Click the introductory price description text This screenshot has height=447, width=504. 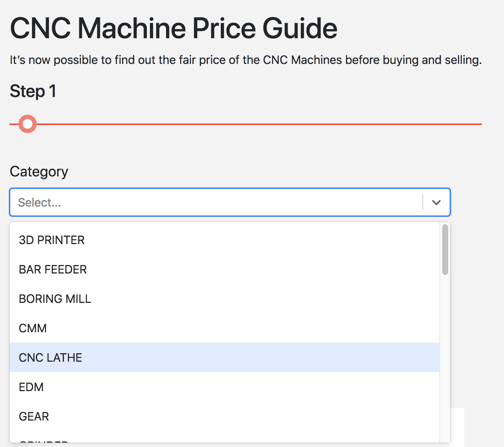click(245, 60)
